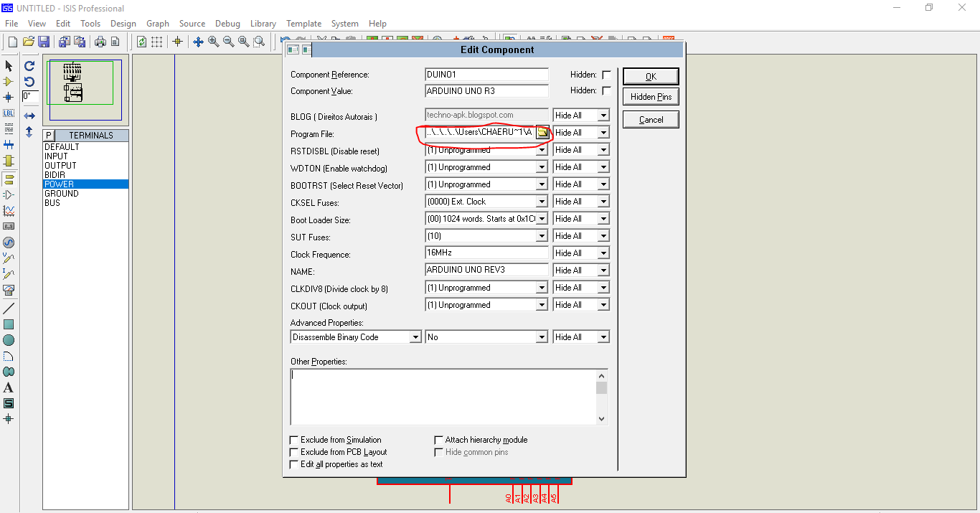
Task: Select Device pins mode tool
Action: coord(9,194)
